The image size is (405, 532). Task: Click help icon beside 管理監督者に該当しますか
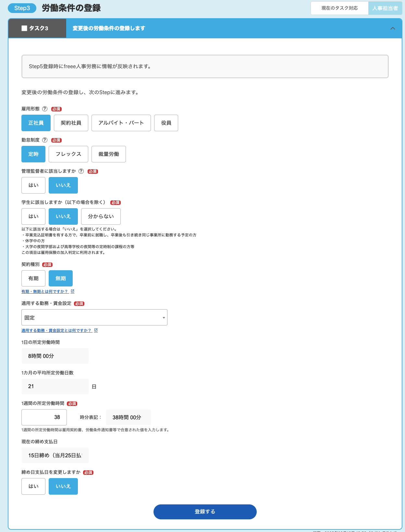81,171
